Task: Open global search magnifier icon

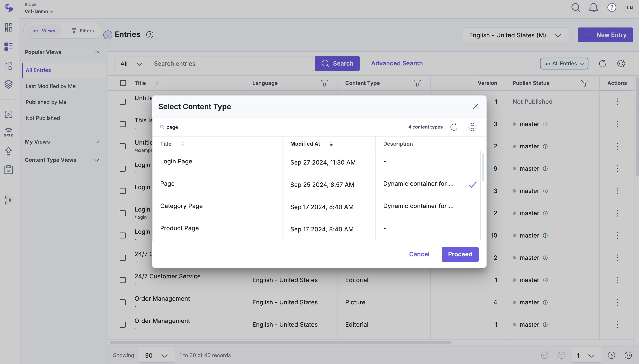Action: 575,7
